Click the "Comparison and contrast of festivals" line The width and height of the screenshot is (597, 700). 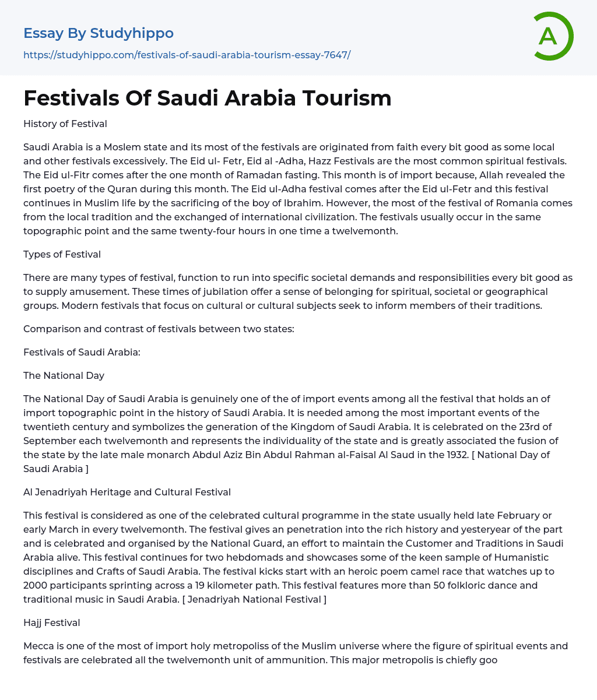pyautogui.click(x=159, y=329)
